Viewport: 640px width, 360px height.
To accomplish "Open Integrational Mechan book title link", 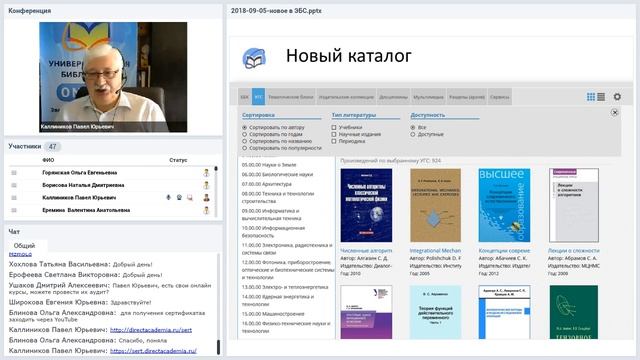I will click(x=435, y=251).
